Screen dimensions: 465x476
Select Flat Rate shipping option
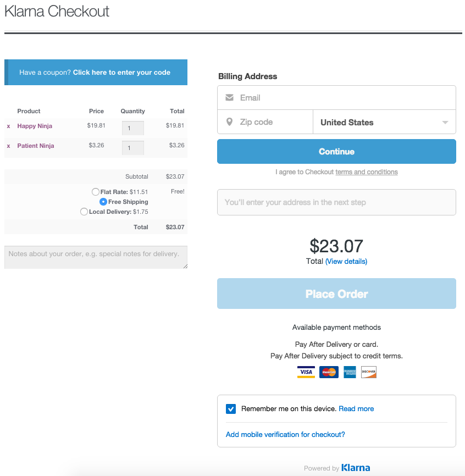click(96, 192)
